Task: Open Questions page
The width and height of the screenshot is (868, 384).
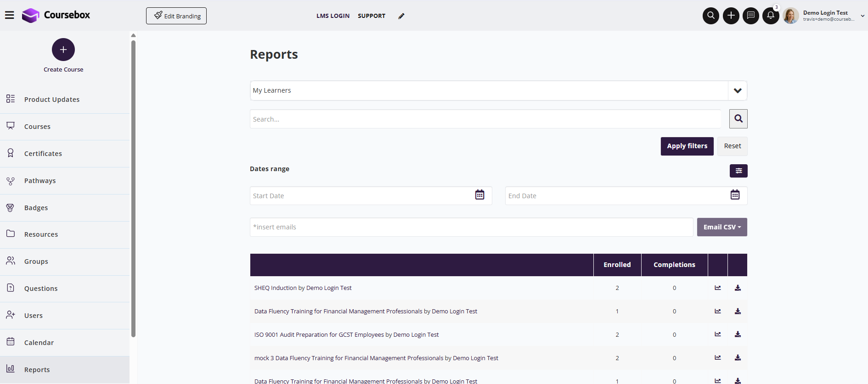Action: [65, 289]
